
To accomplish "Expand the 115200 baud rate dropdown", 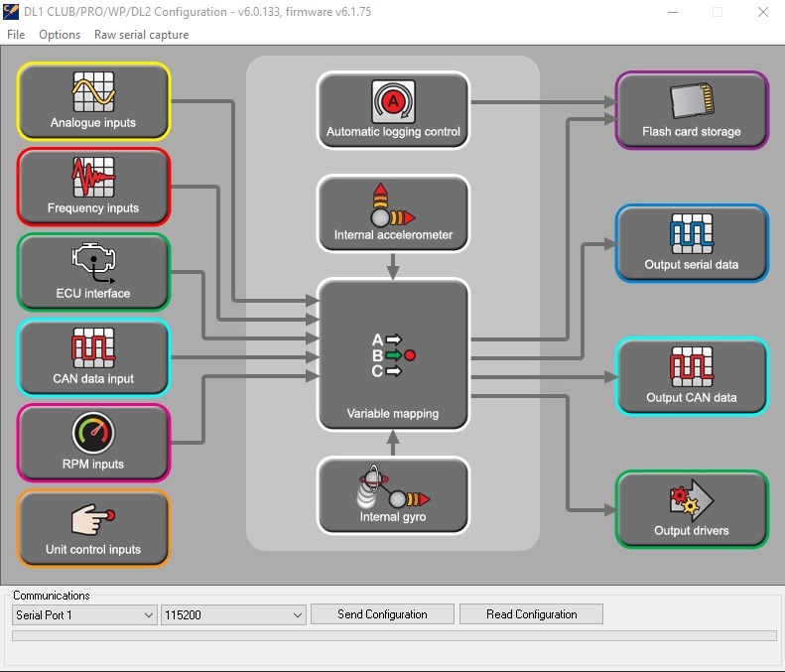I will coord(233,614).
